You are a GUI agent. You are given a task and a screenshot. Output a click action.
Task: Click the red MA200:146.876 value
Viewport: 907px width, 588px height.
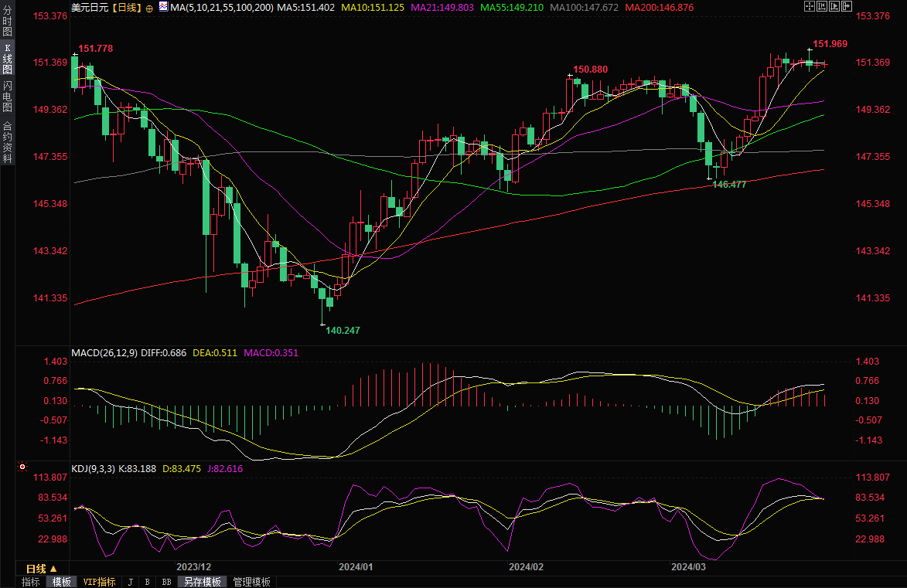[x=660, y=8]
